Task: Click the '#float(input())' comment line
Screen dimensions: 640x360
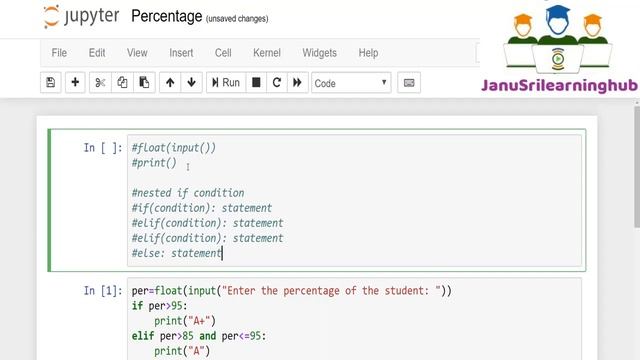Action: (173, 147)
